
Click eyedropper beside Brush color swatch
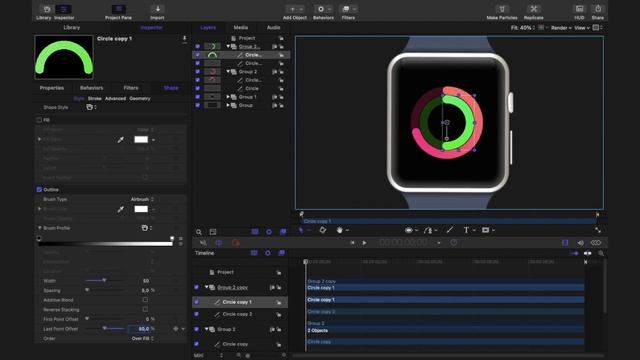(x=121, y=209)
